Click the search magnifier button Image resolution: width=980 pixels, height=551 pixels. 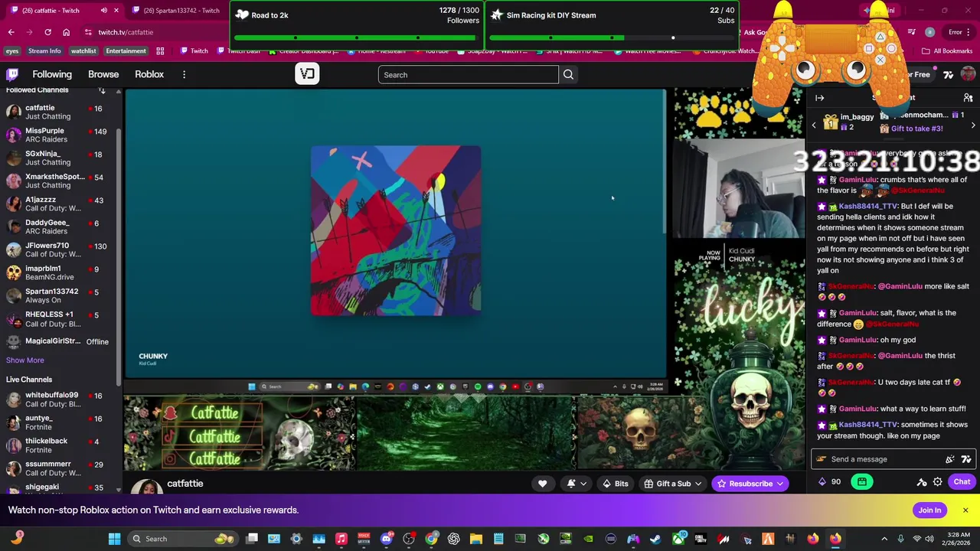point(568,74)
